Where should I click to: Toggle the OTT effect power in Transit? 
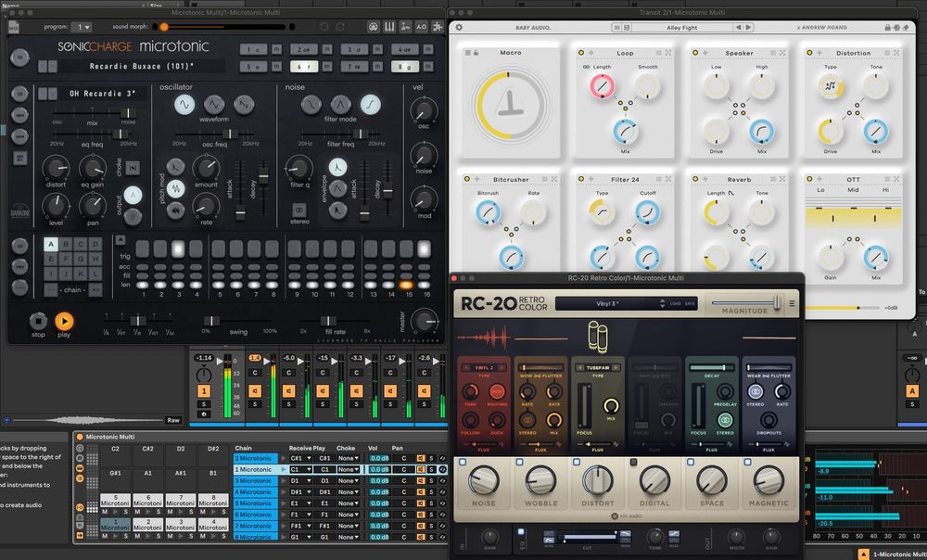point(809,179)
